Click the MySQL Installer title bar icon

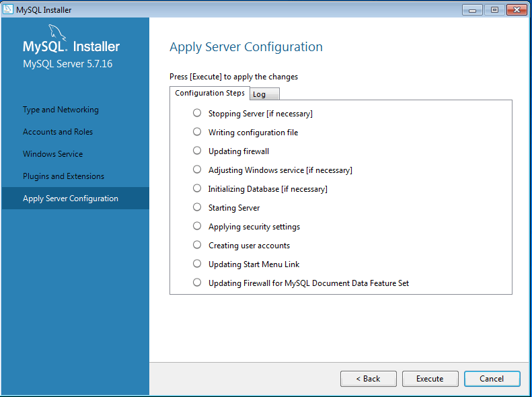coord(8,9)
